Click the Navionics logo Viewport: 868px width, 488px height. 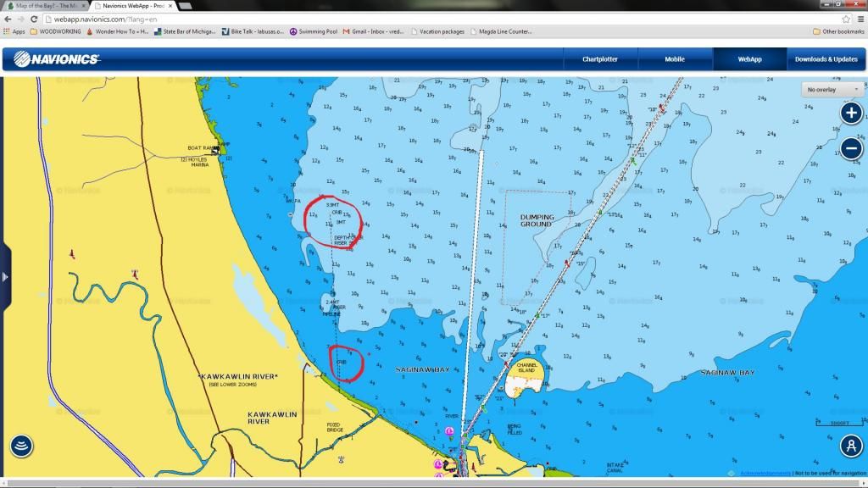[x=54, y=58]
